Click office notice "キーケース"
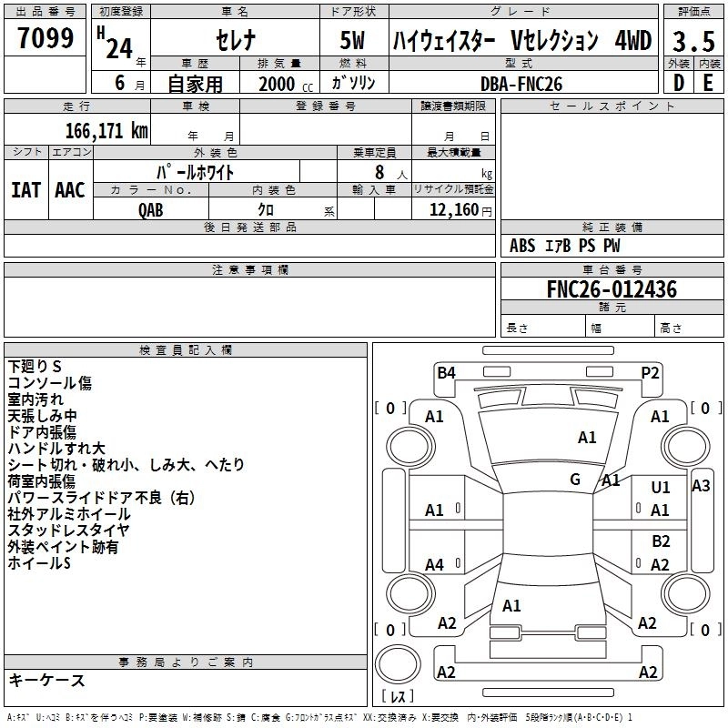This screenshot has width=728, height=728. click(46, 680)
